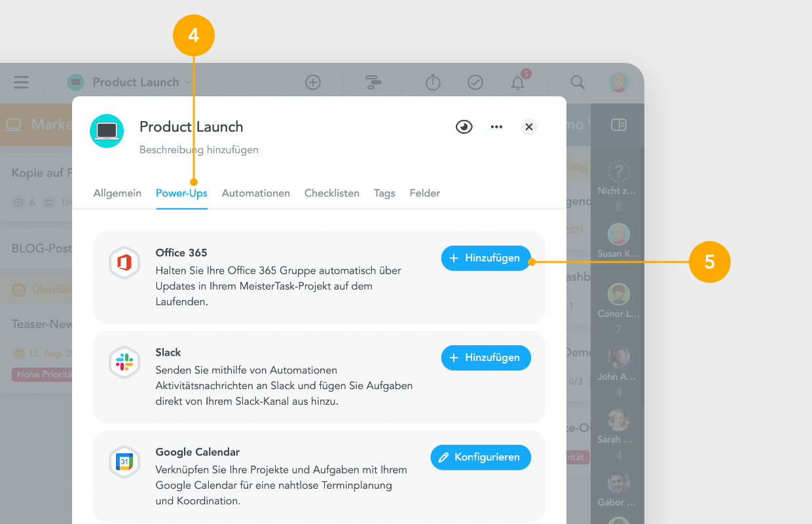Open the Checklisten tab
Image resolution: width=812 pixels, height=524 pixels.
click(x=332, y=193)
